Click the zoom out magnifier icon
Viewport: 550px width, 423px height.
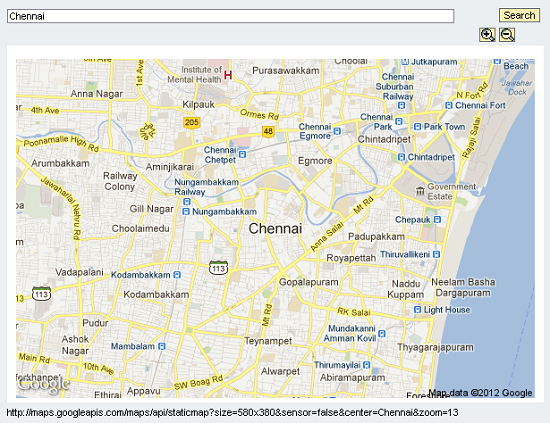pyautogui.click(x=507, y=35)
